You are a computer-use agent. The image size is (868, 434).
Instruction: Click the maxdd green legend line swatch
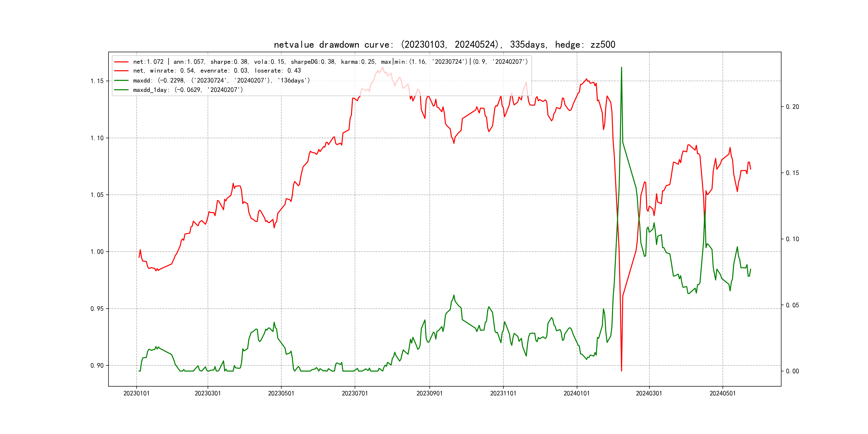pyautogui.click(x=121, y=81)
